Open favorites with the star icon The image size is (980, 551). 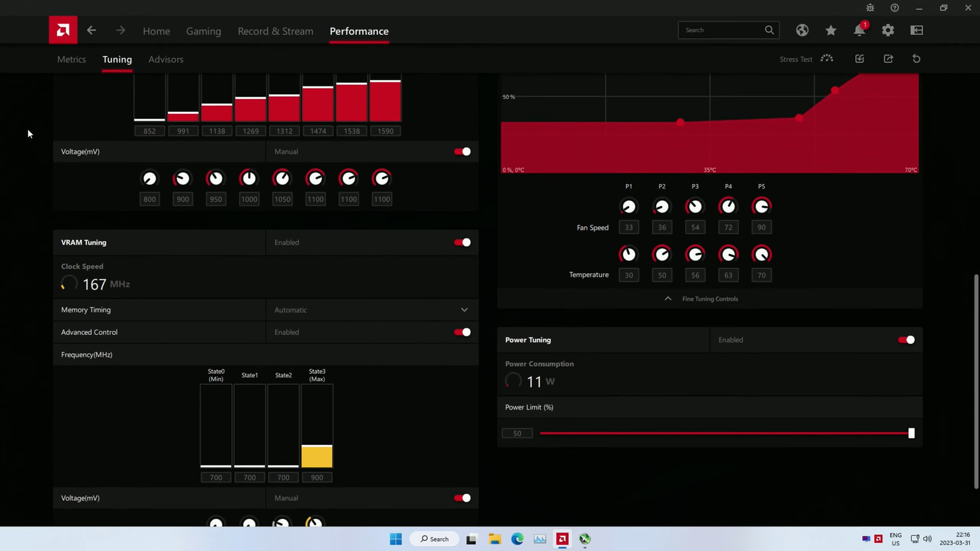(x=831, y=30)
